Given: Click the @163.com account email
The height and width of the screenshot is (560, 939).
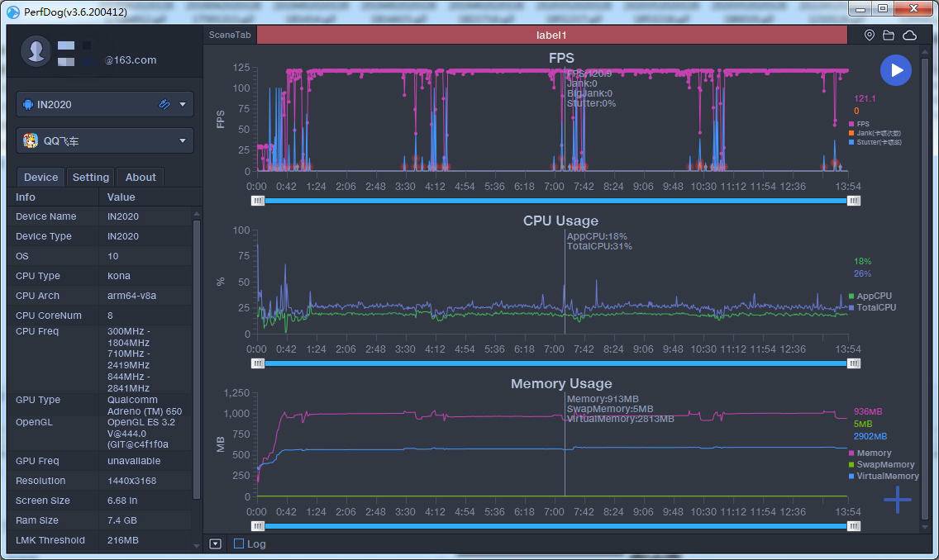Looking at the screenshot, I should pyautogui.click(x=131, y=59).
